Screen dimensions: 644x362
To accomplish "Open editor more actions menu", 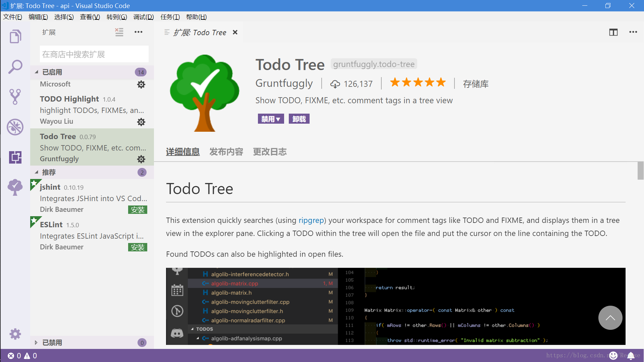I will click(633, 32).
